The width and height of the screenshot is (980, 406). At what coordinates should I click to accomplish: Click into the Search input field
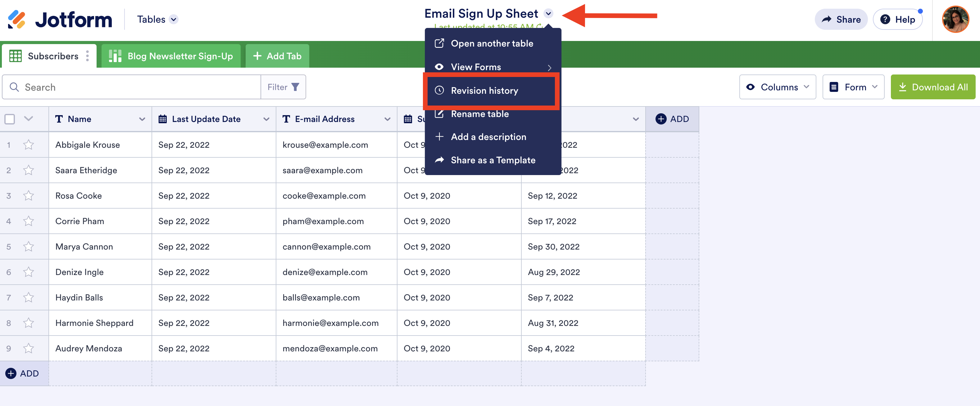click(x=137, y=87)
